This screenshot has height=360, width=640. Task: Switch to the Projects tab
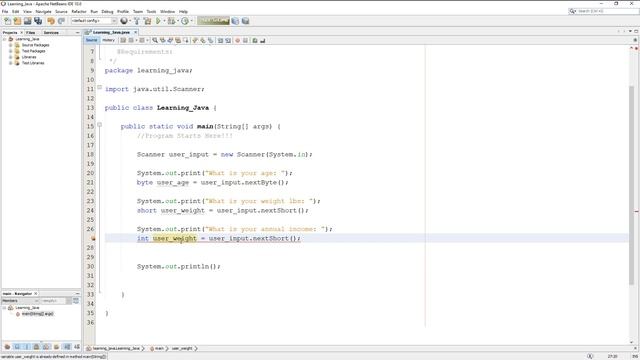[x=10, y=33]
